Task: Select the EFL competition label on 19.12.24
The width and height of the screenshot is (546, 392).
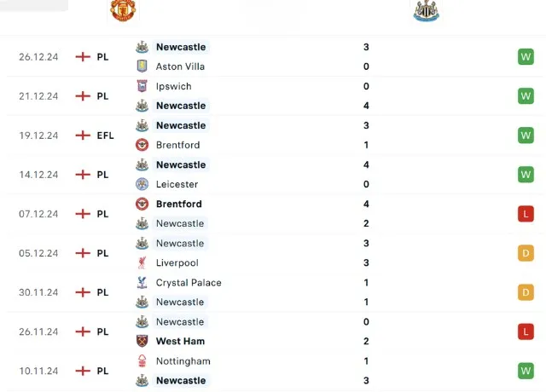Action: point(105,135)
